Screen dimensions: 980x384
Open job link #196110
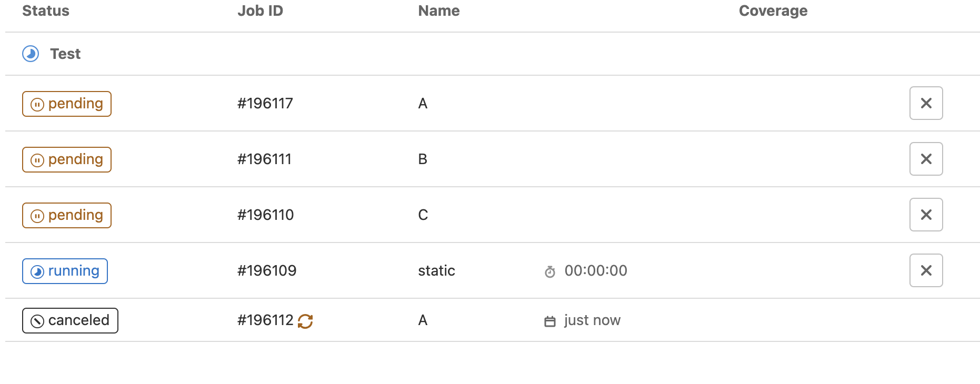265,215
